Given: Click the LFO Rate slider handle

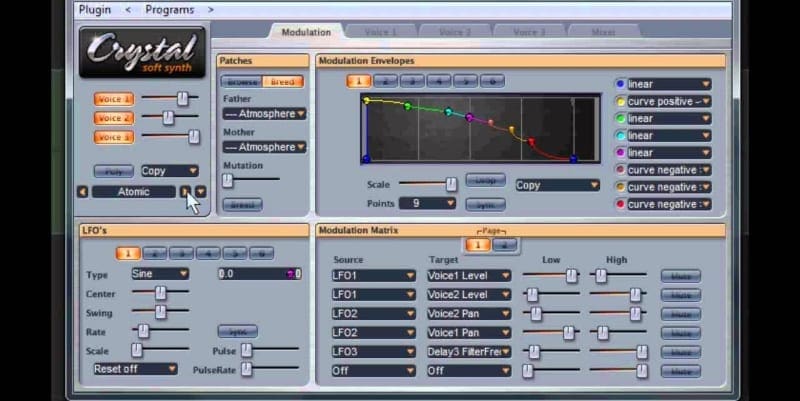Looking at the screenshot, I should pyautogui.click(x=143, y=331).
